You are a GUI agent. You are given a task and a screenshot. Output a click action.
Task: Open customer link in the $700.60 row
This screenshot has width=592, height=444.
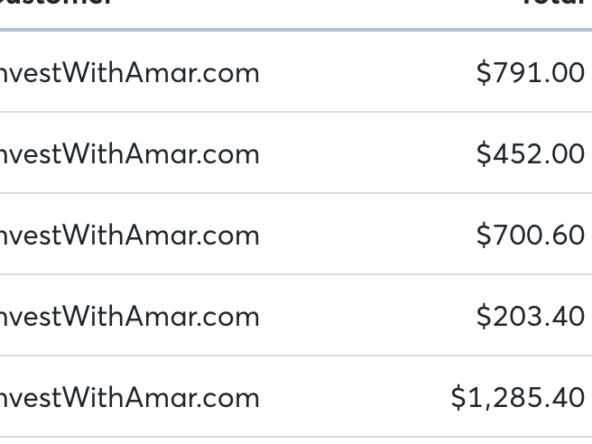(130, 235)
